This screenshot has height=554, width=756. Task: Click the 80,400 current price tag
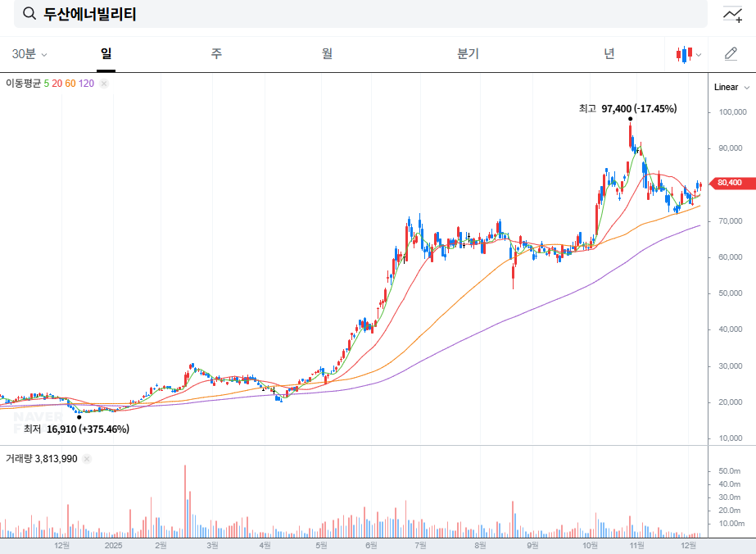[x=733, y=183]
